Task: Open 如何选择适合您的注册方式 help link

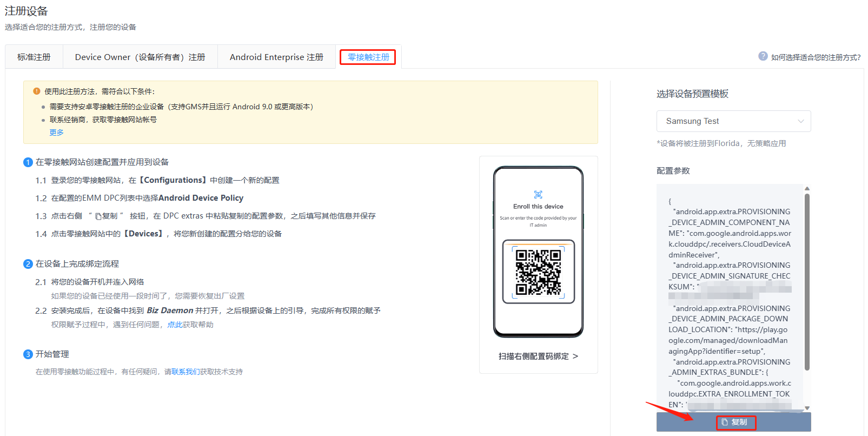Action: click(816, 57)
